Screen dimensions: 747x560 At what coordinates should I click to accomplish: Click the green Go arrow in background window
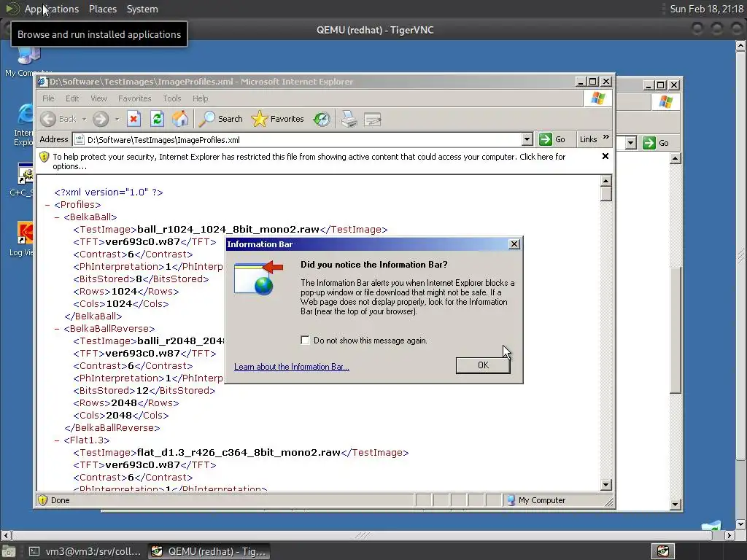649,142
